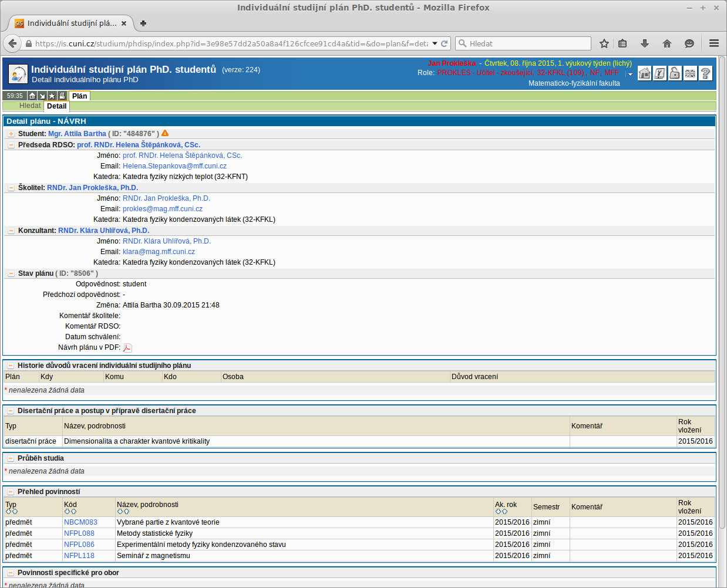
Task: Click the diagonal arrow icon beside the timer
Action: point(42,96)
